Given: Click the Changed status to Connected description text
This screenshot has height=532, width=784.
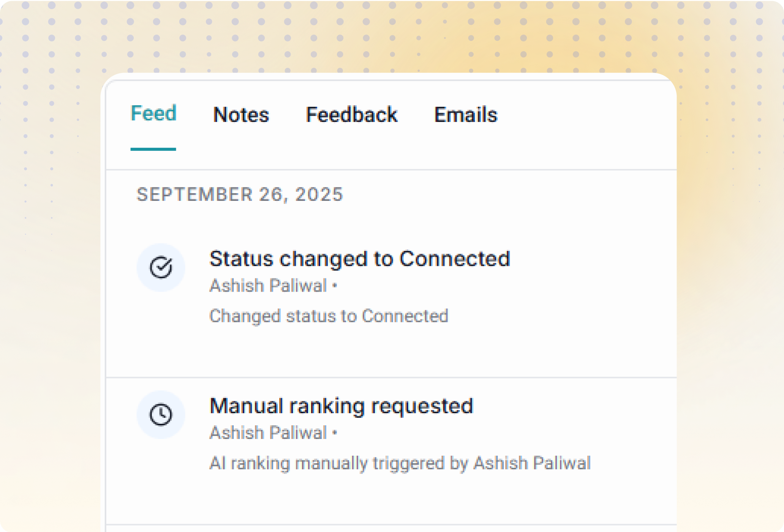Looking at the screenshot, I should [329, 316].
